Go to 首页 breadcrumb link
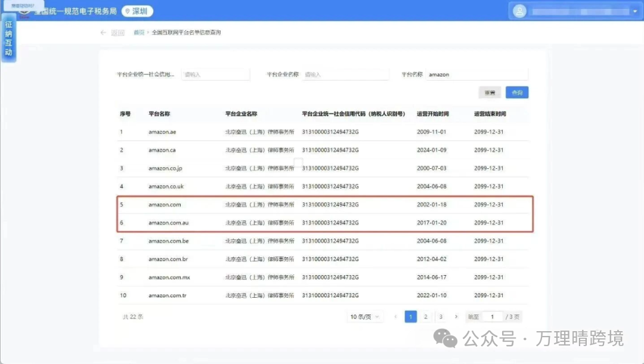 tap(139, 32)
